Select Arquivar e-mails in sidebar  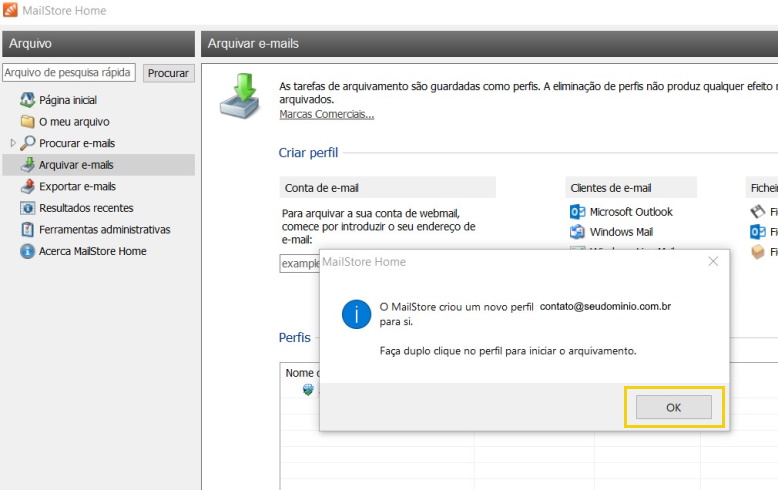(76, 165)
